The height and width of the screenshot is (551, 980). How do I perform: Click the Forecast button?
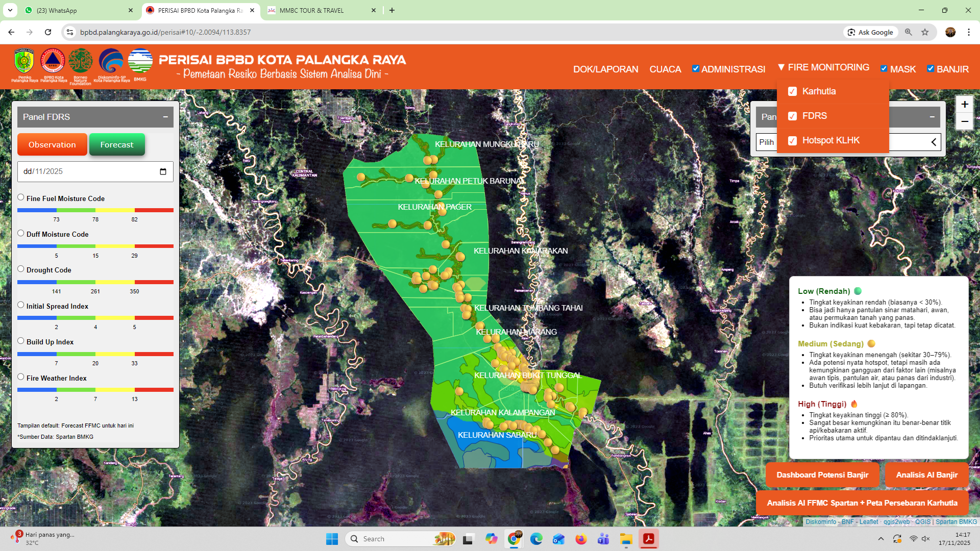tap(117, 145)
